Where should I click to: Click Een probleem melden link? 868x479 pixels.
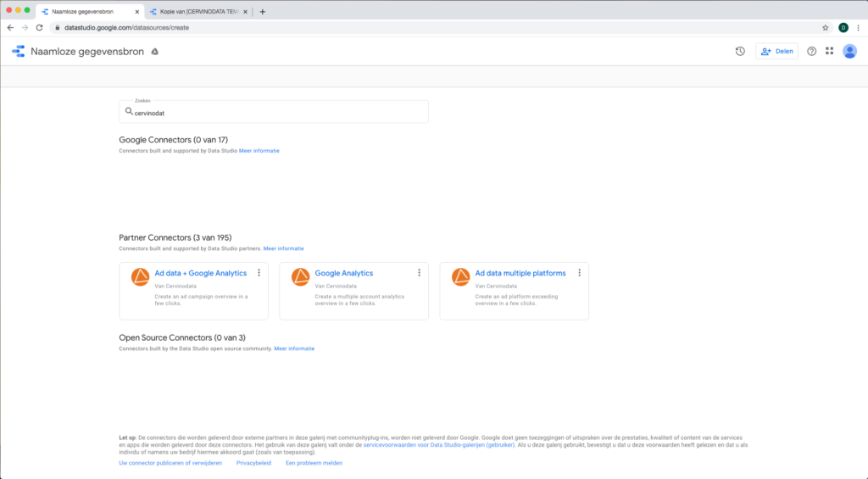click(314, 463)
